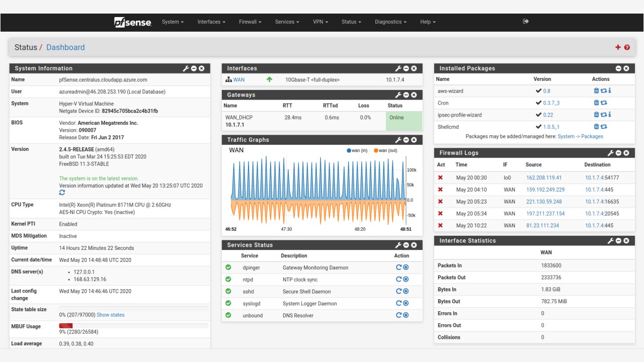Refresh version information using the blue refresh icon
644x362 pixels.
62,193
